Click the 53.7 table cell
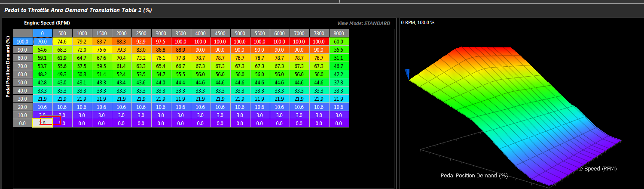Screen dimensions: 644x189 [x=43, y=66]
